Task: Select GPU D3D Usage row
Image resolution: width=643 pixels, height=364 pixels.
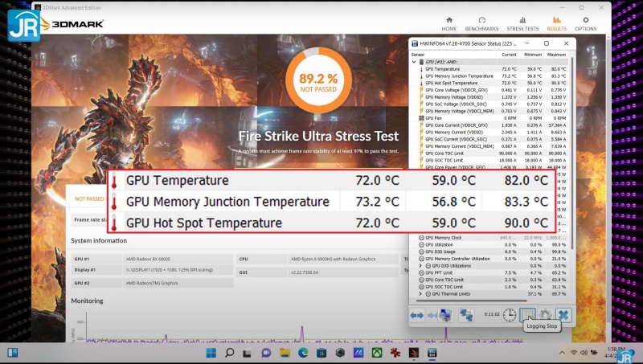Action: (489, 252)
